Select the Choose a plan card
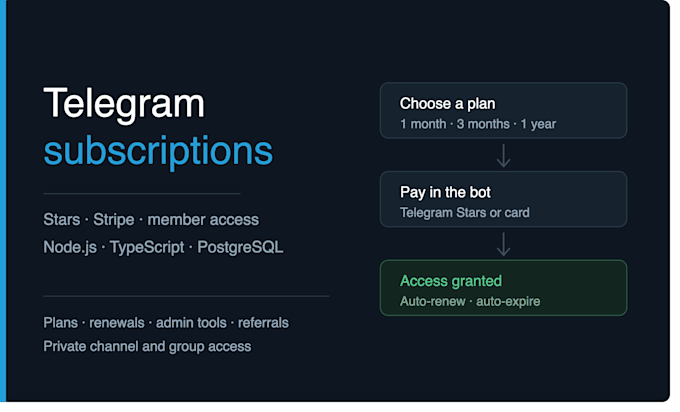Screen dimensions: 680x412 503,111
